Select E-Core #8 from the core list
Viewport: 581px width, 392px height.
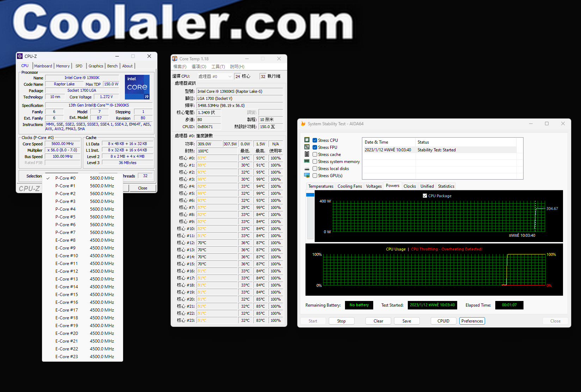[x=83, y=240]
